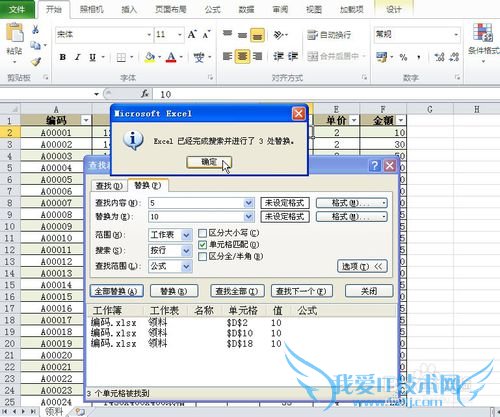Open the 查找范围 look-in dropdown (公式)

coord(186,266)
